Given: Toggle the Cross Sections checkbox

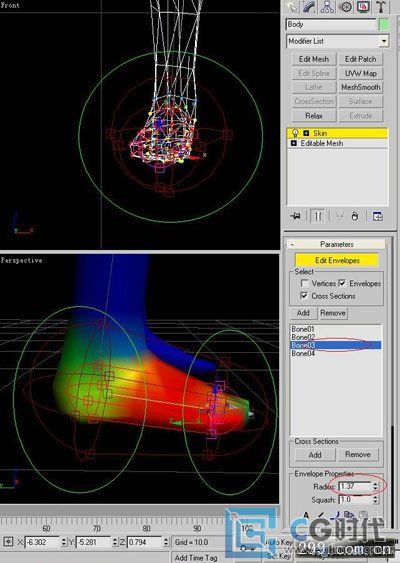Looking at the screenshot, I should [304, 296].
